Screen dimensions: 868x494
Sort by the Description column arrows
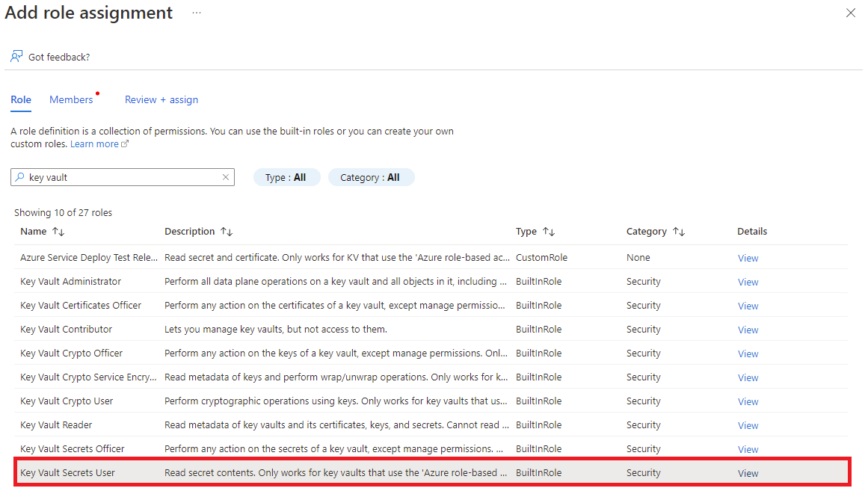tap(225, 232)
